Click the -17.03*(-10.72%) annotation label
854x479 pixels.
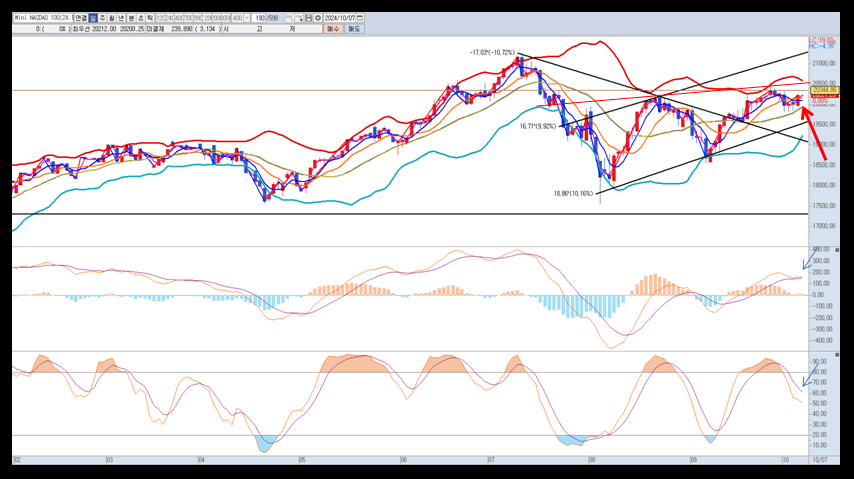click(492, 52)
